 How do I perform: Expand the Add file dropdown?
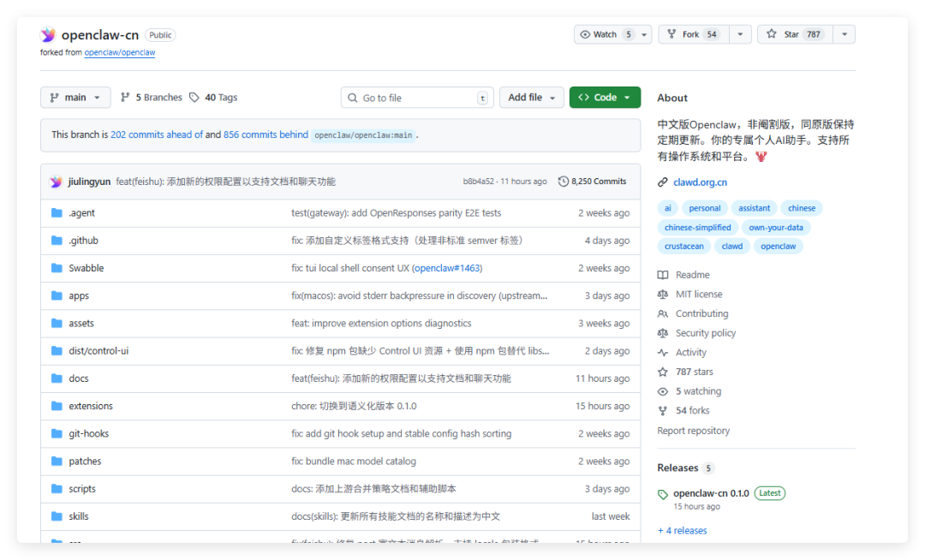coord(532,98)
